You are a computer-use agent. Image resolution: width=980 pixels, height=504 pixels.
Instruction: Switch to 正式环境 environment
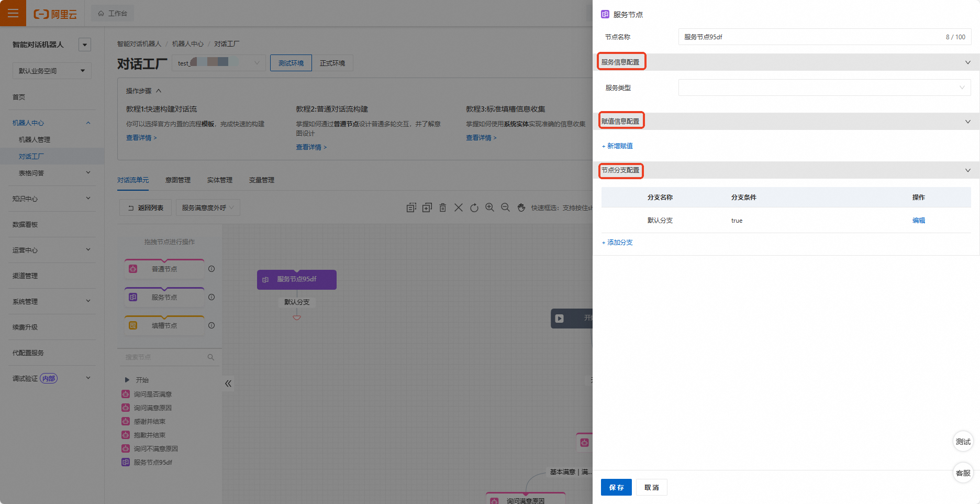(x=332, y=63)
